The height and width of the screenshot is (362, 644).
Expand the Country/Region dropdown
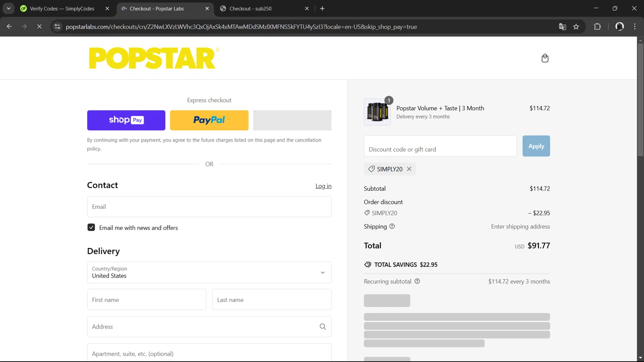coord(210,272)
